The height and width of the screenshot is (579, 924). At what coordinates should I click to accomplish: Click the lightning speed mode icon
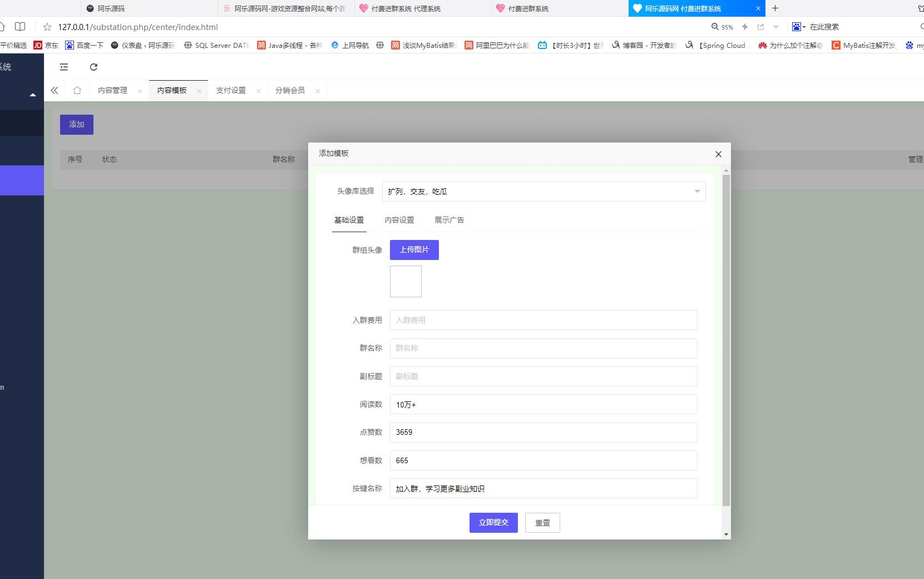click(x=745, y=27)
